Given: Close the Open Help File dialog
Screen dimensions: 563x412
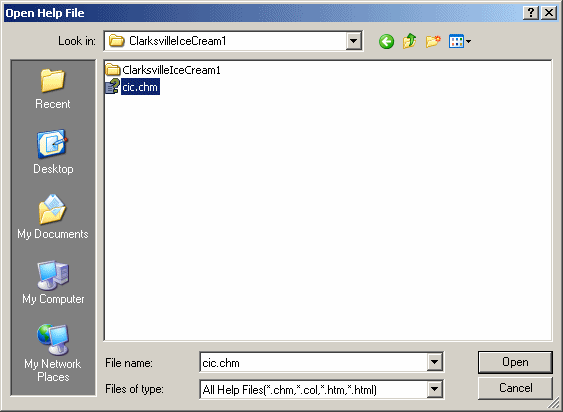Looking at the screenshot, I should [549, 13].
